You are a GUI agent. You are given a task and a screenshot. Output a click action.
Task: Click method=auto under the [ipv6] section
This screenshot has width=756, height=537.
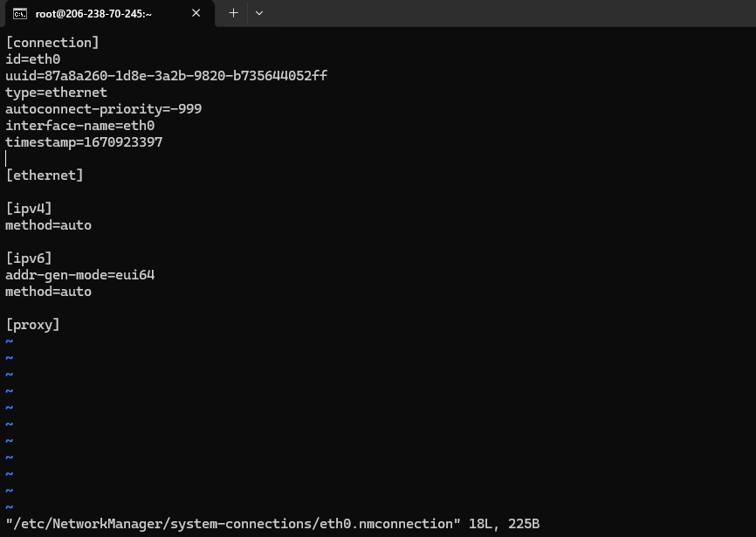click(x=48, y=292)
